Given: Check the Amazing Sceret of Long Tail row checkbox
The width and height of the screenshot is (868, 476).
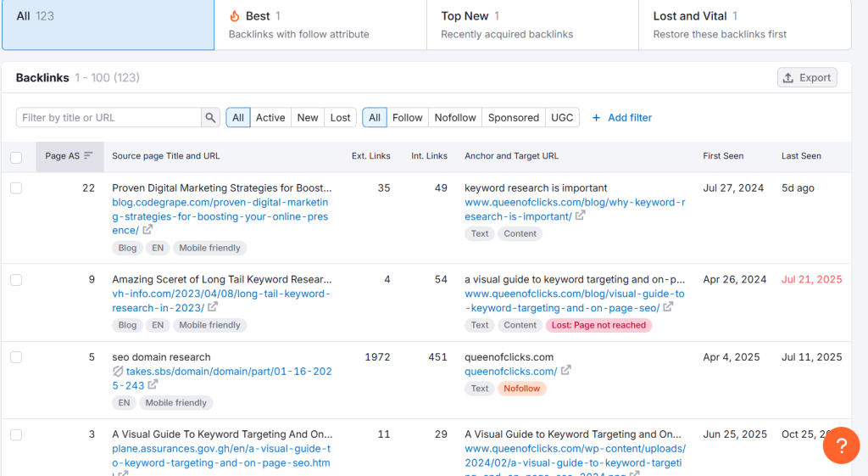Looking at the screenshot, I should click(x=16, y=280).
